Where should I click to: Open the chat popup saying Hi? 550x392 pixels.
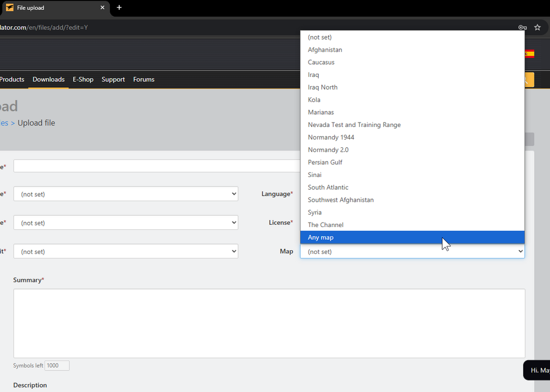[537, 370]
